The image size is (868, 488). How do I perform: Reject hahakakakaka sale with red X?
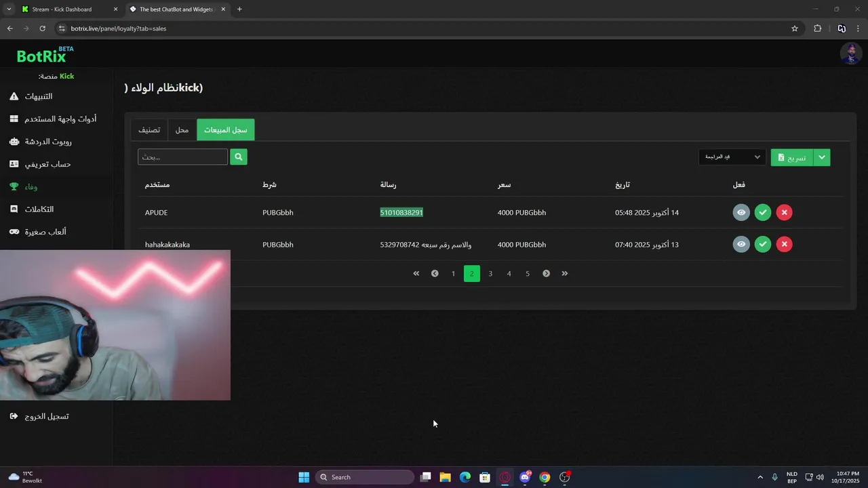(784, 244)
